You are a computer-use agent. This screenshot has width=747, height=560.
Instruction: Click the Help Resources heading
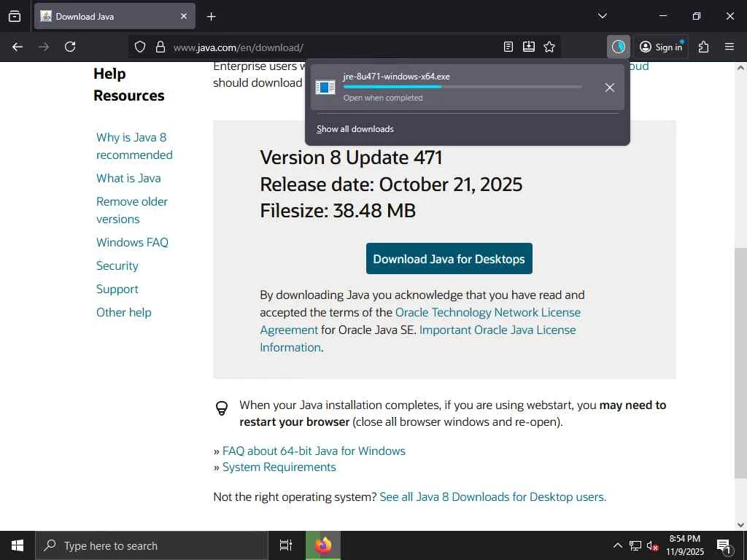(128, 85)
